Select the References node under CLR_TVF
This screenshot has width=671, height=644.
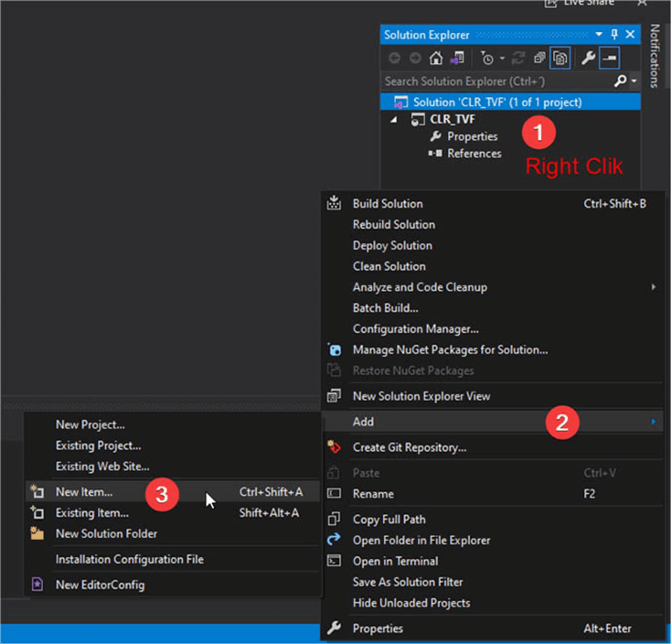point(474,154)
